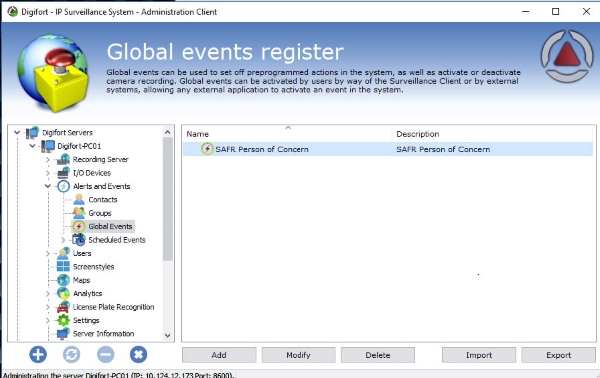The height and width of the screenshot is (378, 600).
Task: Sort by the Name column header
Action: (x=287, y=134)
